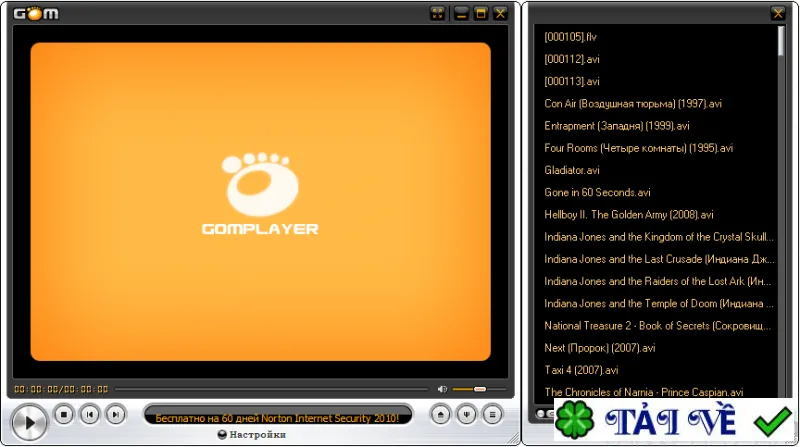This screenshot has width=800, height=447.
Task: Click the playback seek bar
Action: point(271,389)
